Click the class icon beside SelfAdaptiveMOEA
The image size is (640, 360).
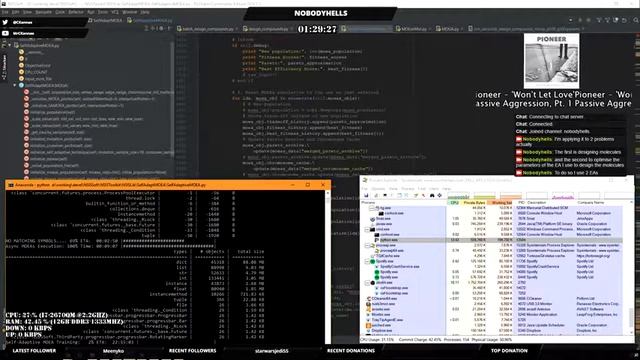click(x=21, y=85)
